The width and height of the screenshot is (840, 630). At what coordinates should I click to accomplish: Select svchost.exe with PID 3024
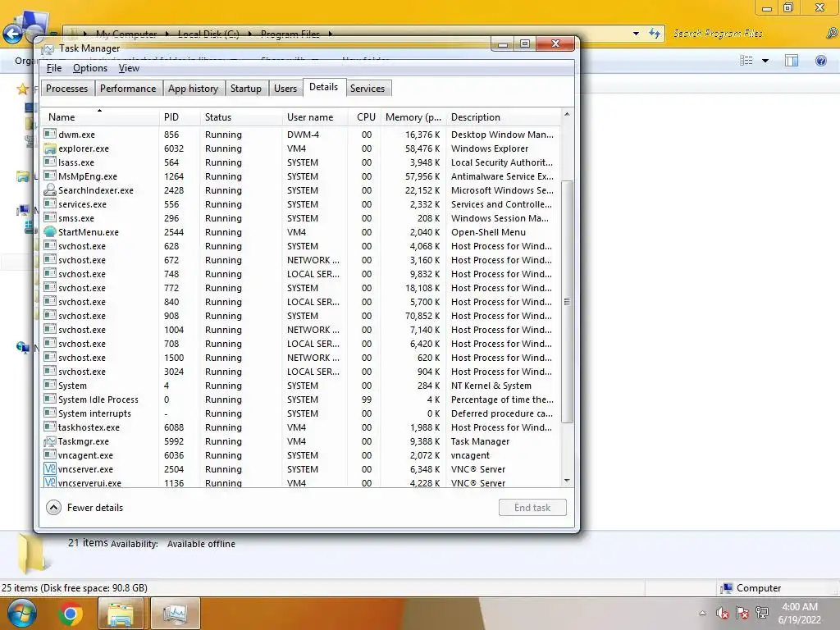(x=301, y=372)
